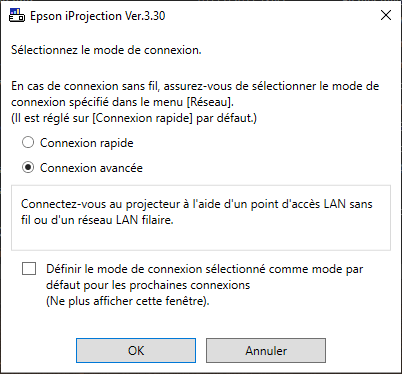This screenshot has height=374, width=402.
Task: Select the Connexion avancée radio button
Action: click(x=28, y=167)
